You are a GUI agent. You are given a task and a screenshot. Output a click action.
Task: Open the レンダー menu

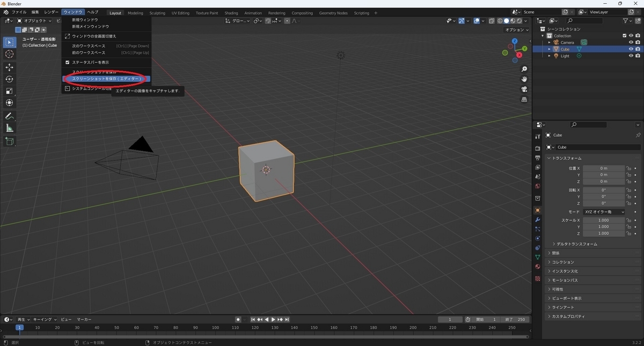(52, 12)
